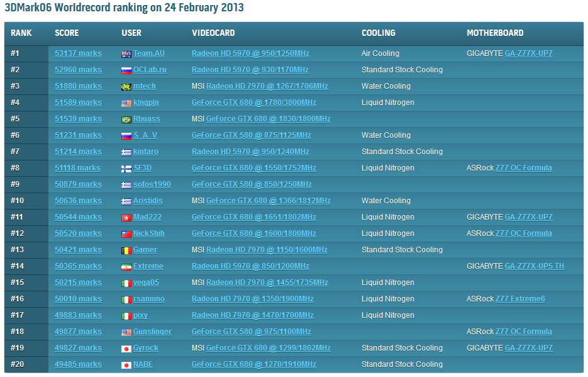
Task: Click the SCORE column header
Action: (x=67, y=33)
